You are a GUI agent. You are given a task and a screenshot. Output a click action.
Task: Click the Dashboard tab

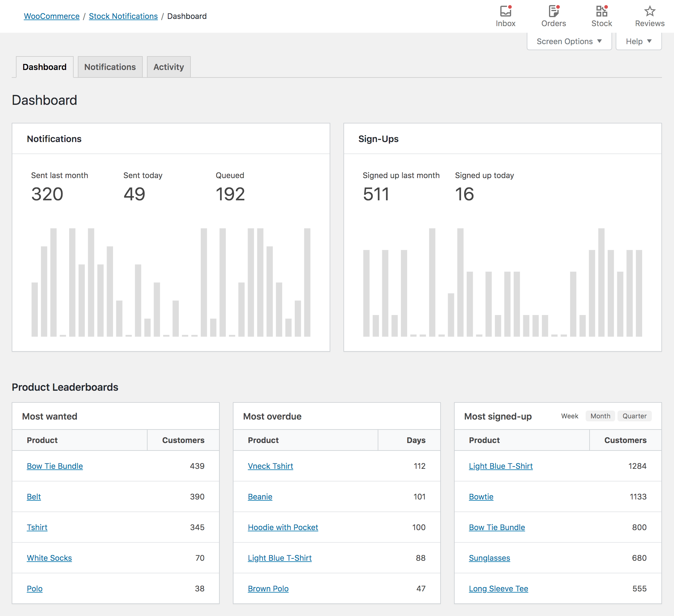tap(44, 67)
